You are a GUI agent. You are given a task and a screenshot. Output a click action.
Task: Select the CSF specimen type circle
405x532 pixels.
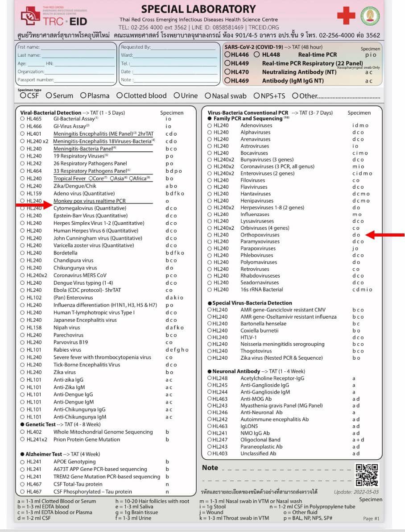(23, 96)
